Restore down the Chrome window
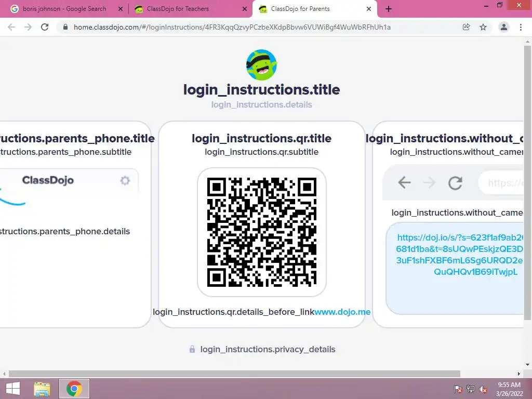This screenshot has height=399, width=532. pyautogui.click(x=500, y=5)
